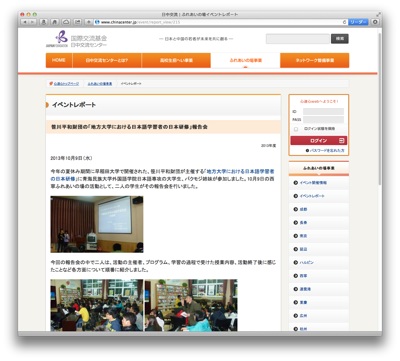Click the blue リーダー Reader button
Image resolution: width=400 pixels, height=361 pixels.
[358, 22]
